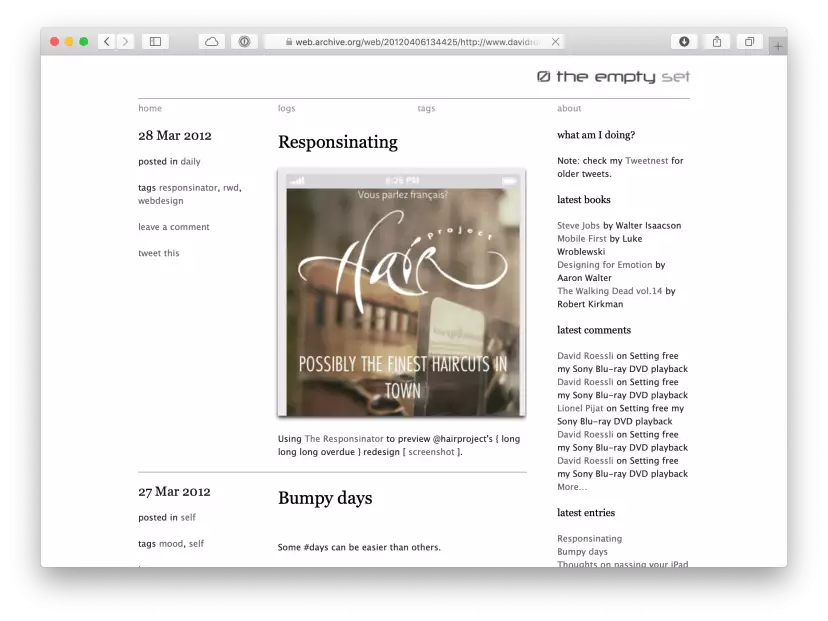
Task: Go forward using Safari forward arrow
Action: [125, 42]
